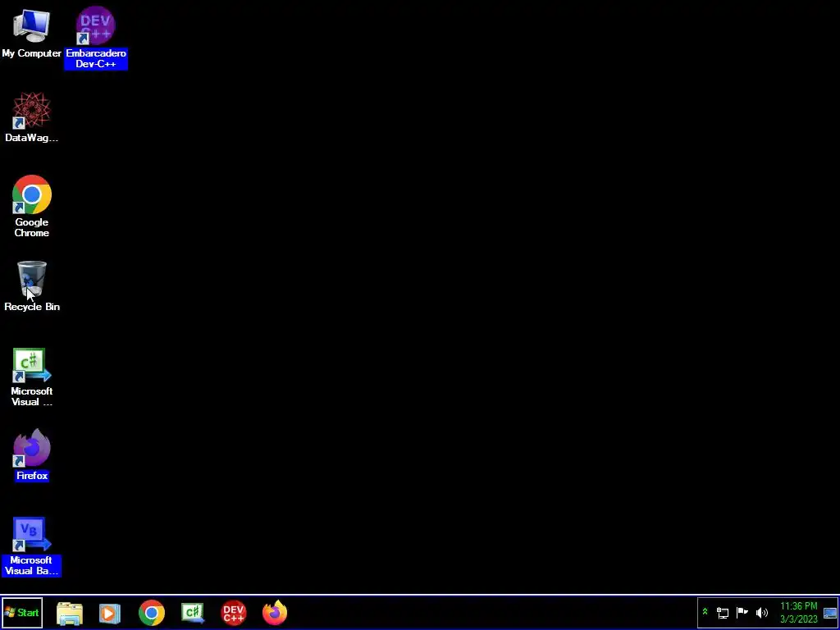Expand the hidden system tray icons

[x=705, y=612]
